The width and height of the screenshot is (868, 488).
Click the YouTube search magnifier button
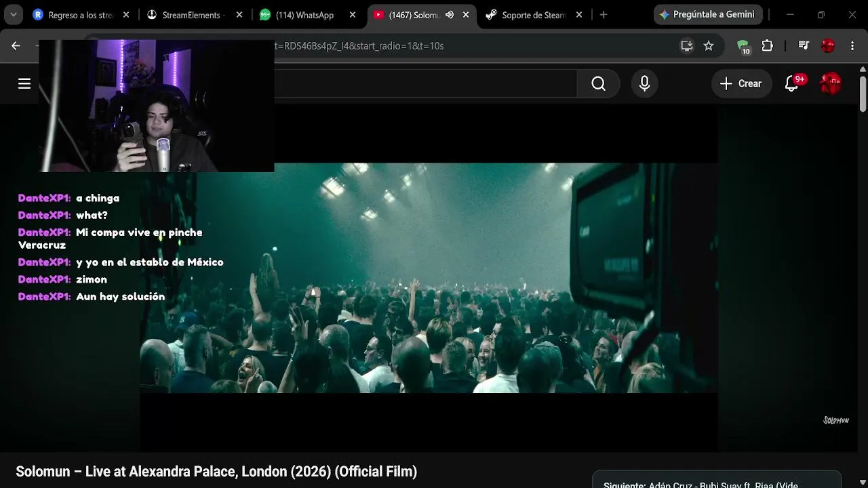tap(598, 83)
